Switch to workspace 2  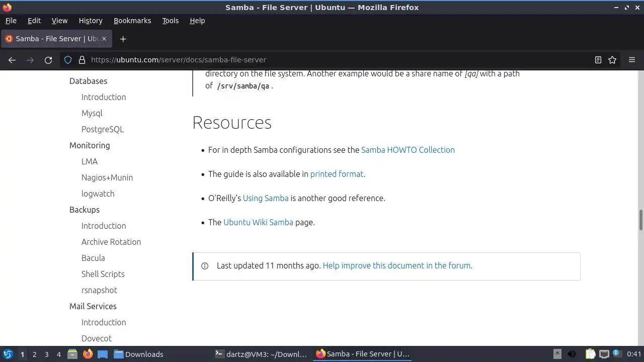pos(34,354)
